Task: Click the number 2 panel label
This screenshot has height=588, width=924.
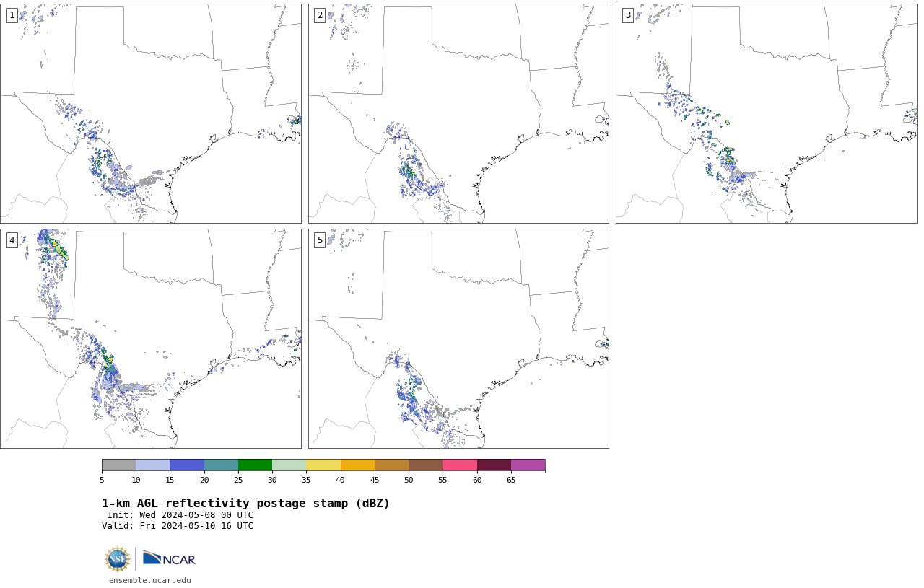Action: (x=320, y=15)
